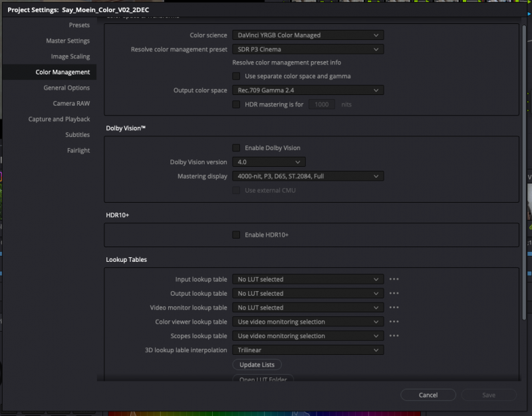Enable Use separate color space and gamma
The image size is (532, 416).
236,76
